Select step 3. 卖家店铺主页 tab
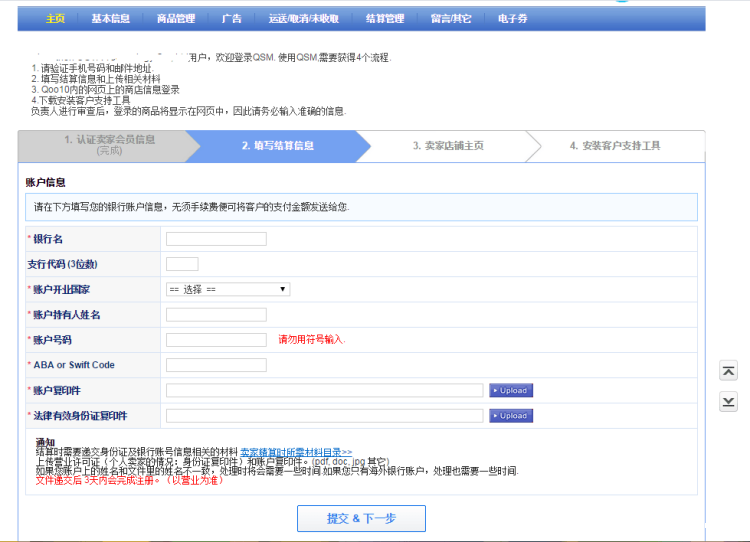Viewport: 750px width, 542px height. [448, 145]
